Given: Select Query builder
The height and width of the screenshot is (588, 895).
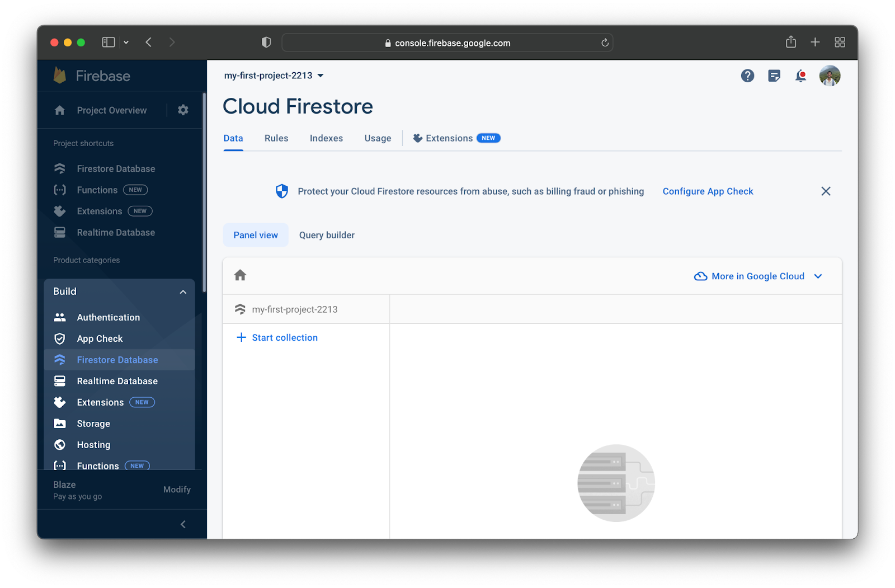Looking at the screenshot, I should coord(327,235).
